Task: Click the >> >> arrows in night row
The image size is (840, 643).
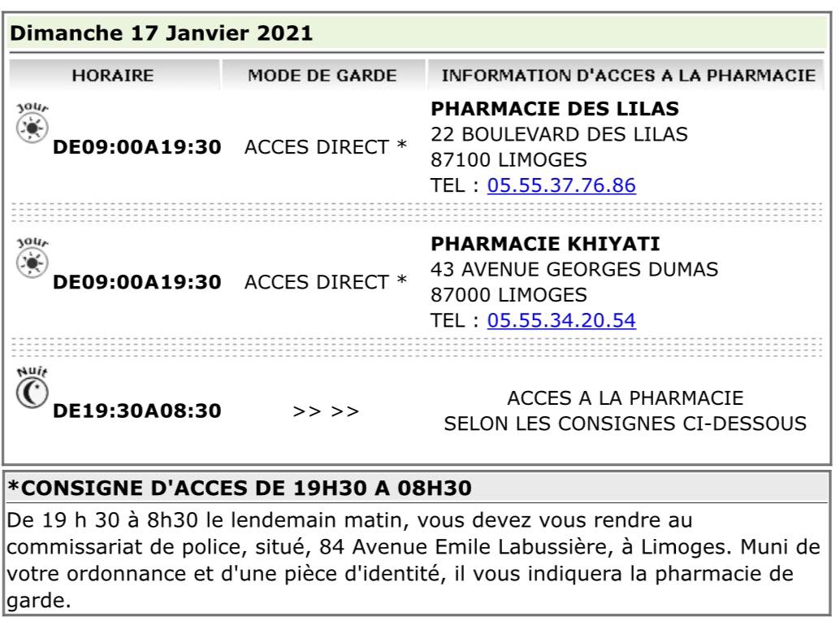Action: pyautogui.click(x=326, y=411)
